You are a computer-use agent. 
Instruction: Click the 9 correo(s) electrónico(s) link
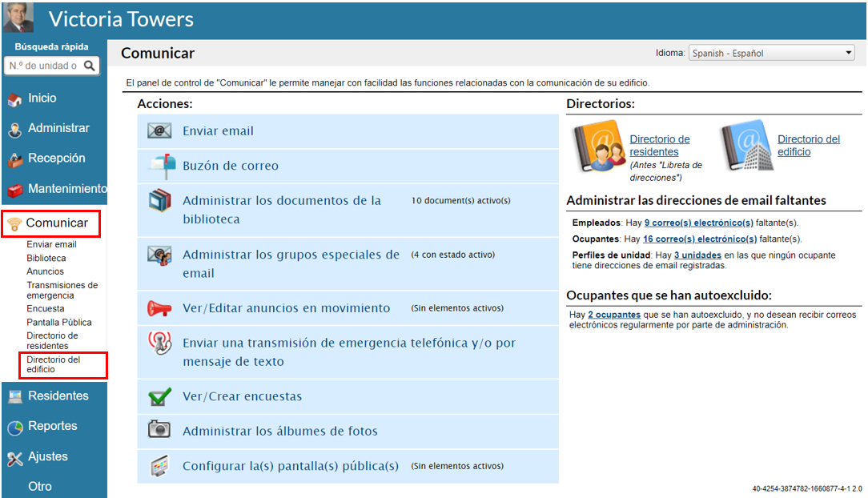click(698, 223)
